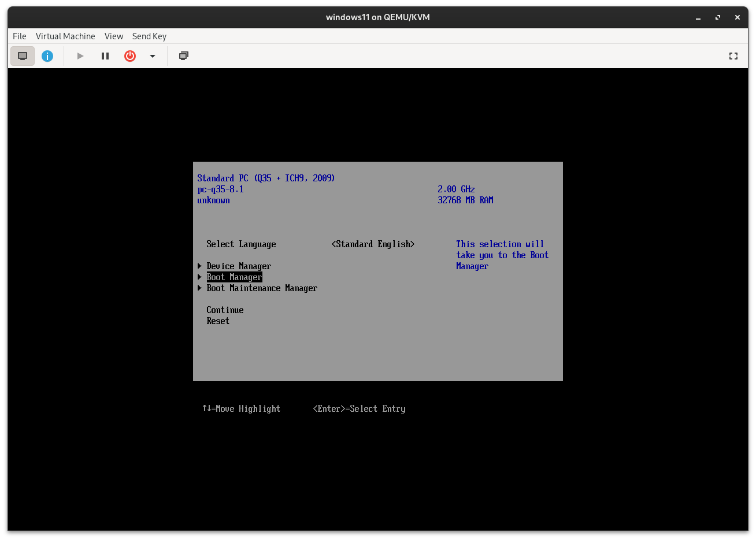Switch console to fullscreen mode
This screenshot has width=756, height=540.
click(733, 56)
